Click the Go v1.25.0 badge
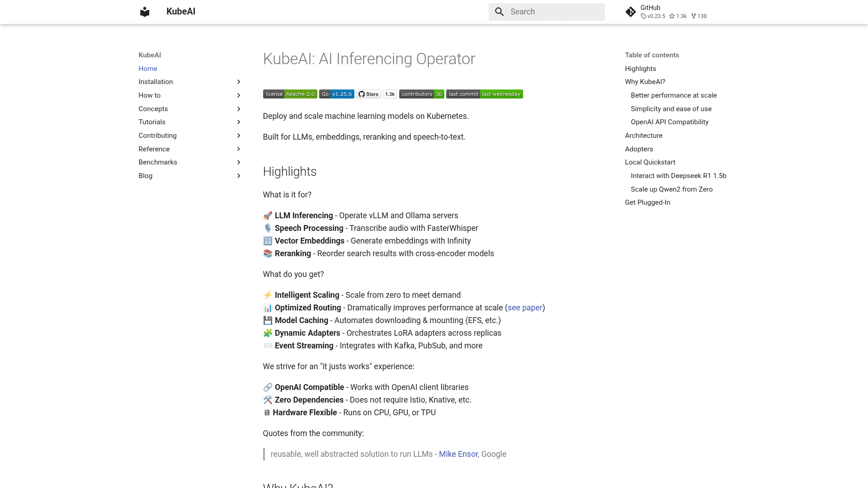 (x=336, y=94)
